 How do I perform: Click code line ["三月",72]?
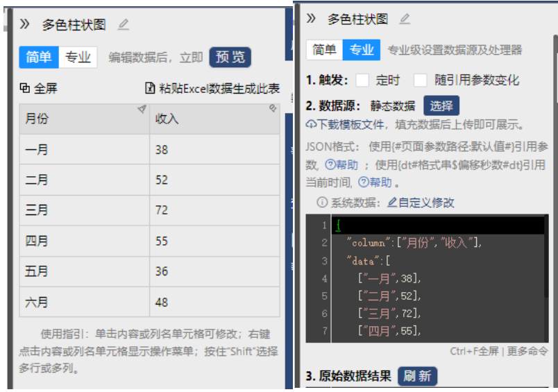(x=389, y=314)
